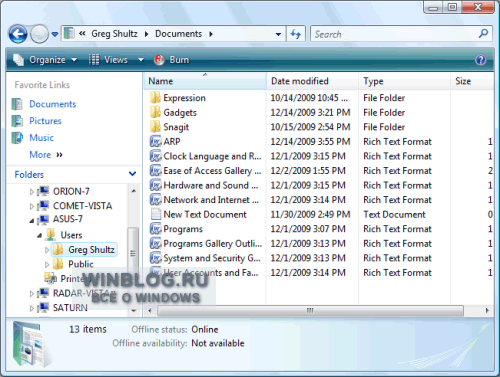Viewport: 500px width, 377px height.
Task: Collapse the Users tree node
Action: (x=39, y=235)
